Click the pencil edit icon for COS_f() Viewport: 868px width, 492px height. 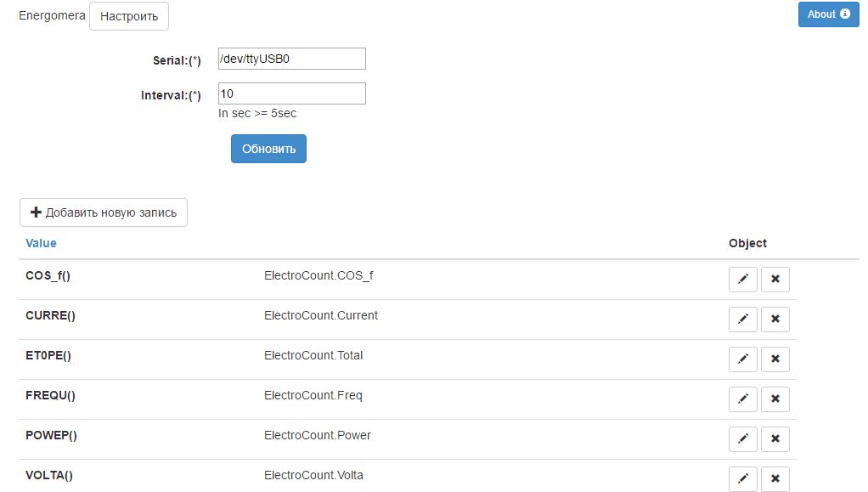[x=742, y=280]
